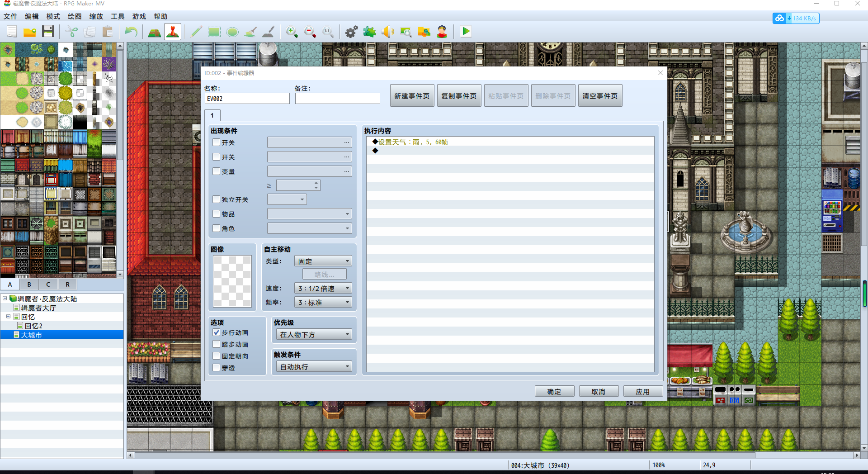Open the 速度 speed dropdown
Image resolution: width=868 pixels, height=474 pixels.
click(x=323, y=288)
